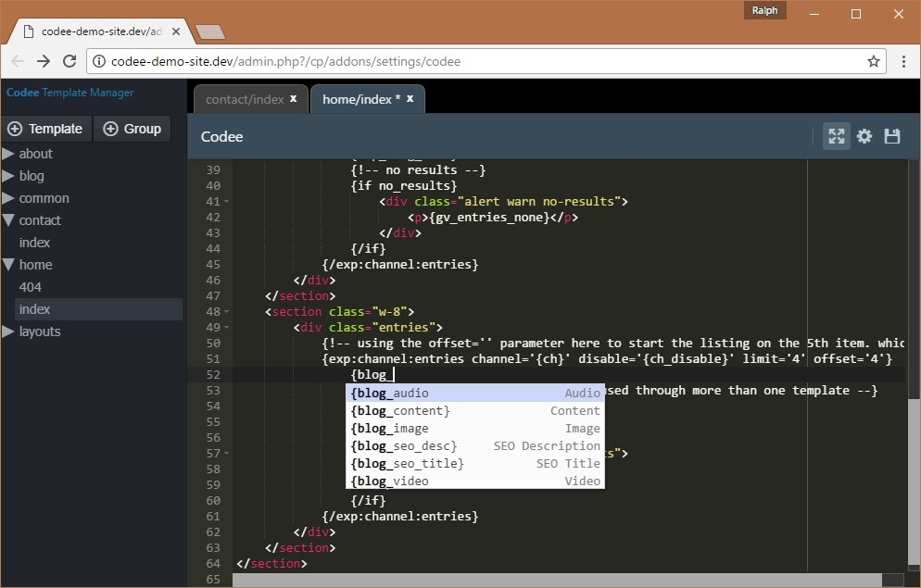Click the div class="entries" code line
This screenshot has height=588, width=921.
(368, 328)
